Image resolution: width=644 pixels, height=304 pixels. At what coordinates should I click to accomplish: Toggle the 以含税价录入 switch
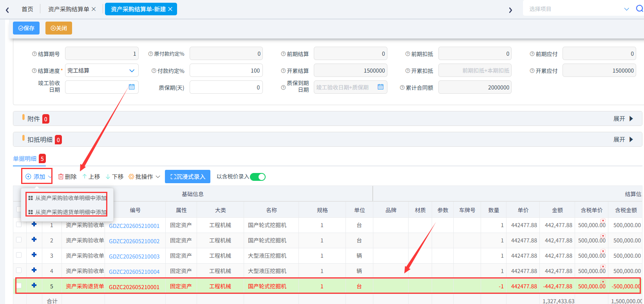tap(258, 177)
